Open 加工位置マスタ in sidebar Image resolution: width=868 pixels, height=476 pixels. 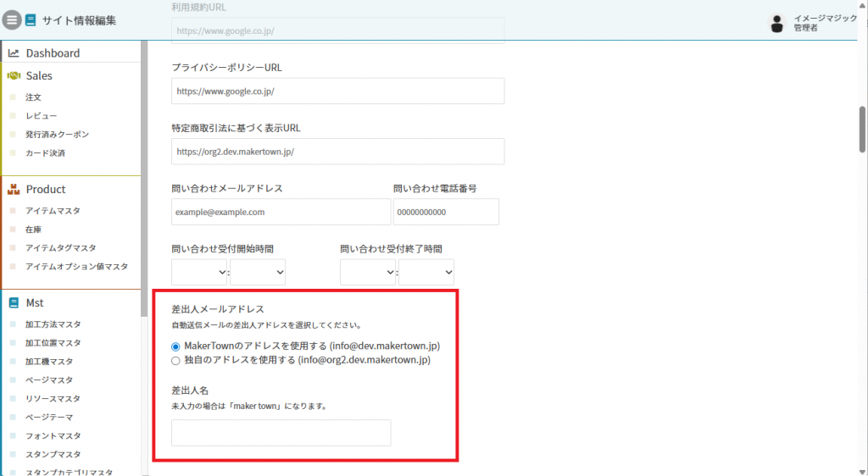53,343
